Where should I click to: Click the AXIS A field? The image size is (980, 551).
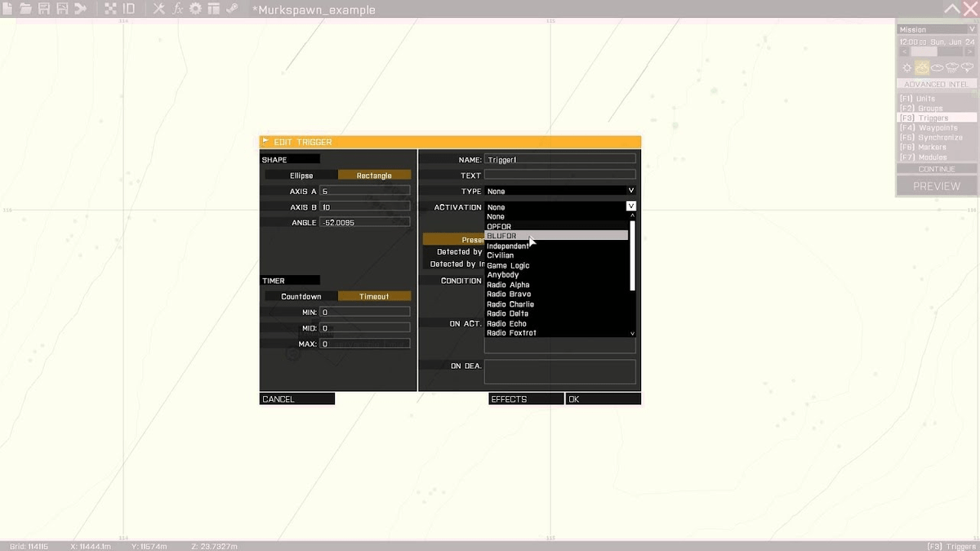tap(365, 191)
